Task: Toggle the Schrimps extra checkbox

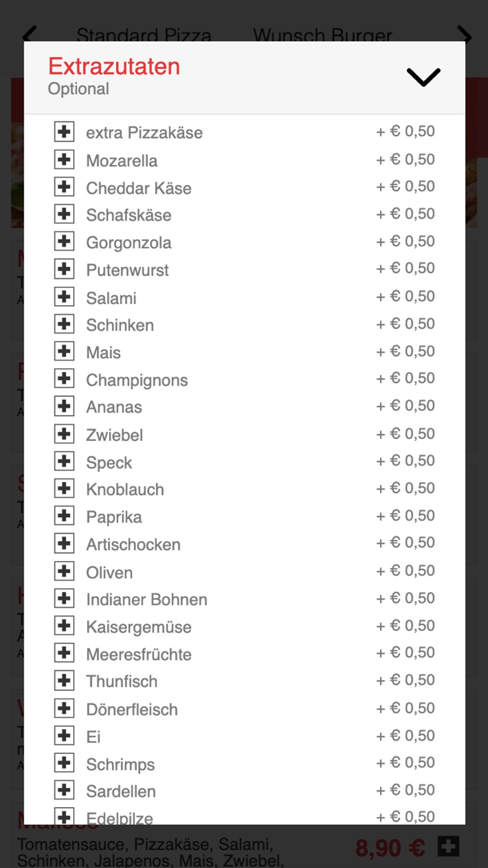Action: click(64, 763)
